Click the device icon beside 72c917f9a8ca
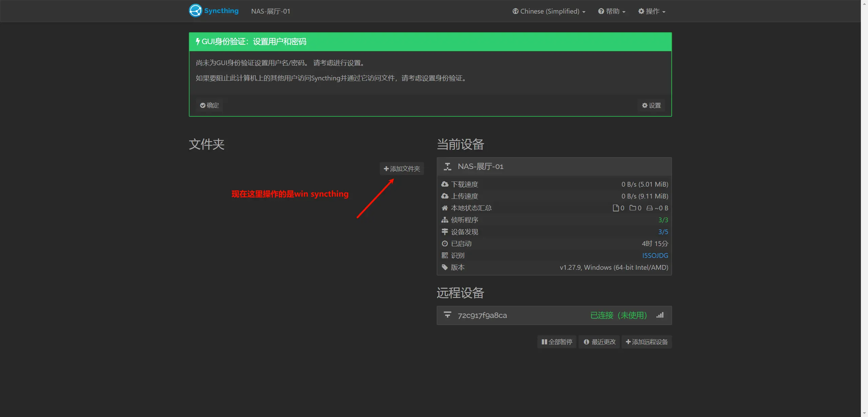 448,315
